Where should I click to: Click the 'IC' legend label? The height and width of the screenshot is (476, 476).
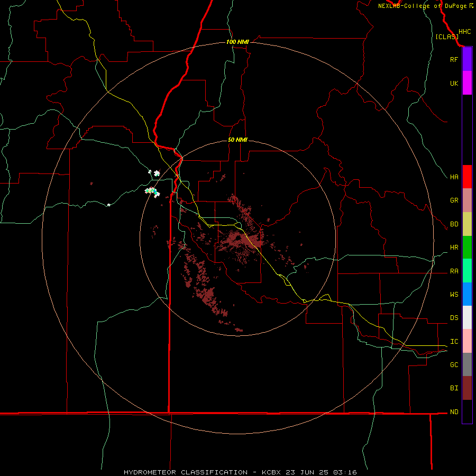[454, 342]
